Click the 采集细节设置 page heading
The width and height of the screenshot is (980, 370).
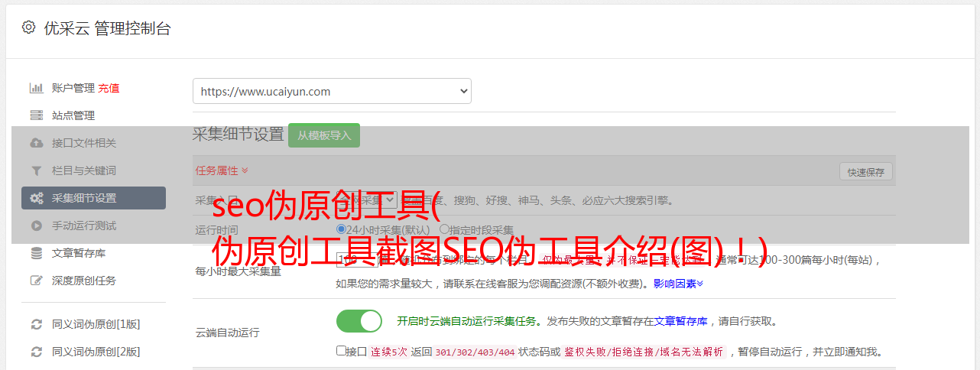[239, 135]
